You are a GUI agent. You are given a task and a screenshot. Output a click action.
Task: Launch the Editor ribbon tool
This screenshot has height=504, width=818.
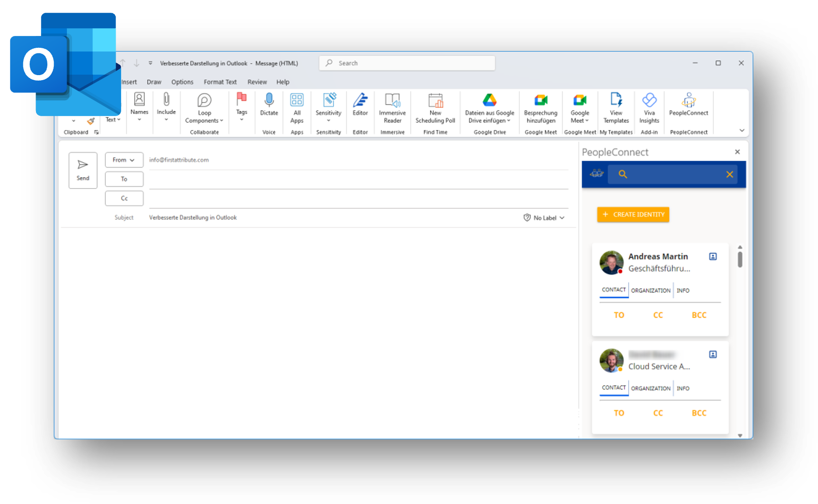(x=360, y=105)
